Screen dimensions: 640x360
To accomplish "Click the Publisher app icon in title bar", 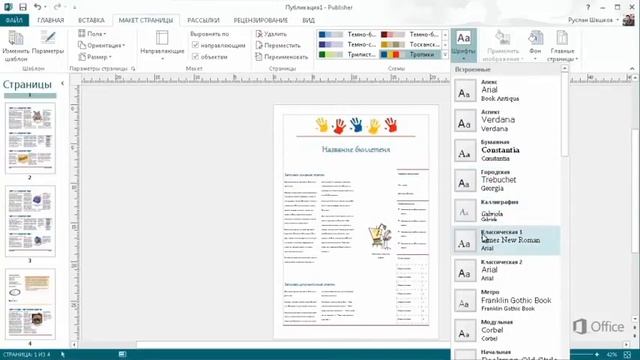I will click(x=8, y=7).
